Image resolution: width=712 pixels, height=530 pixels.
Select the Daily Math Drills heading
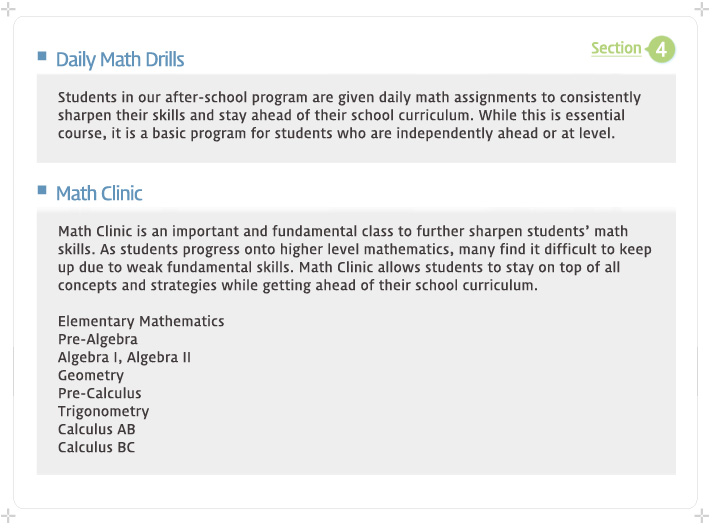point(120,60)
